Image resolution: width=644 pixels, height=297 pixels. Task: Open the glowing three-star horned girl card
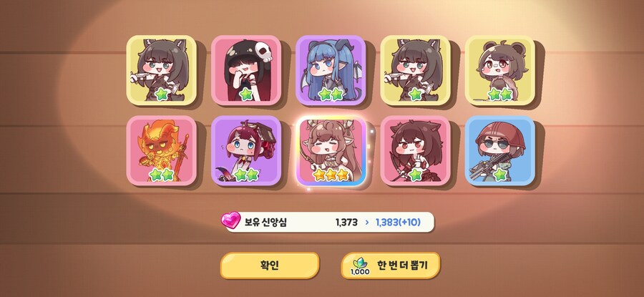331,150
